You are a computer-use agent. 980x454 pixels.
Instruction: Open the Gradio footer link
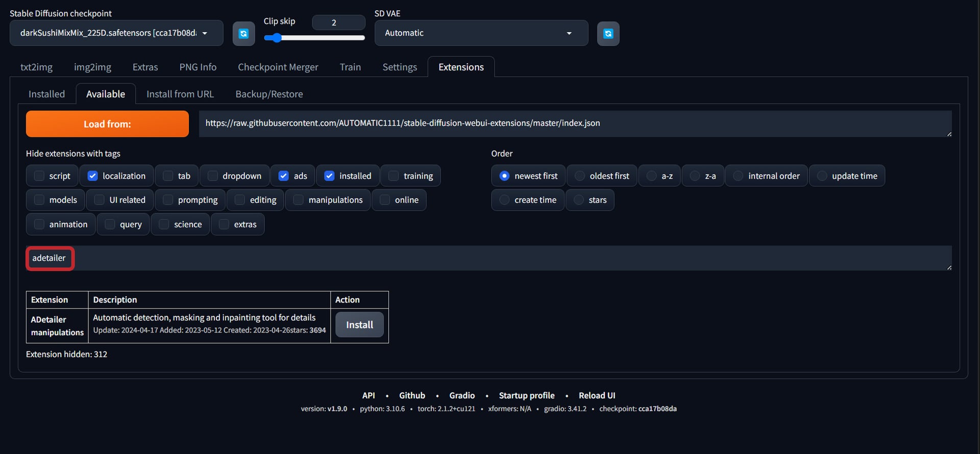point(462,395)
